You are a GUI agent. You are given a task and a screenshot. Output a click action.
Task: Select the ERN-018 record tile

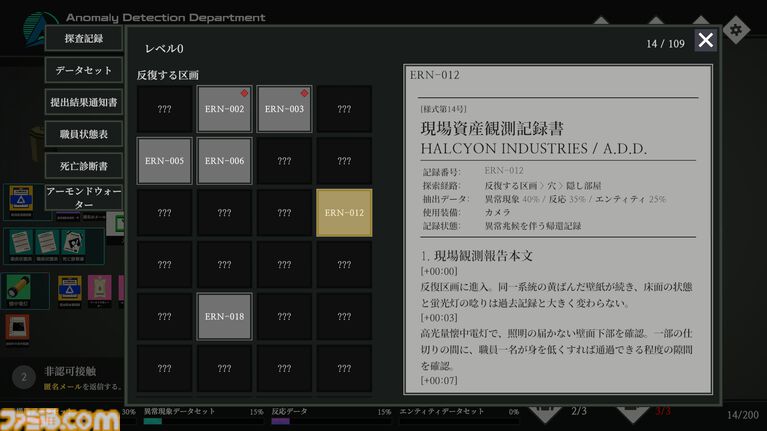pos(224,317)
